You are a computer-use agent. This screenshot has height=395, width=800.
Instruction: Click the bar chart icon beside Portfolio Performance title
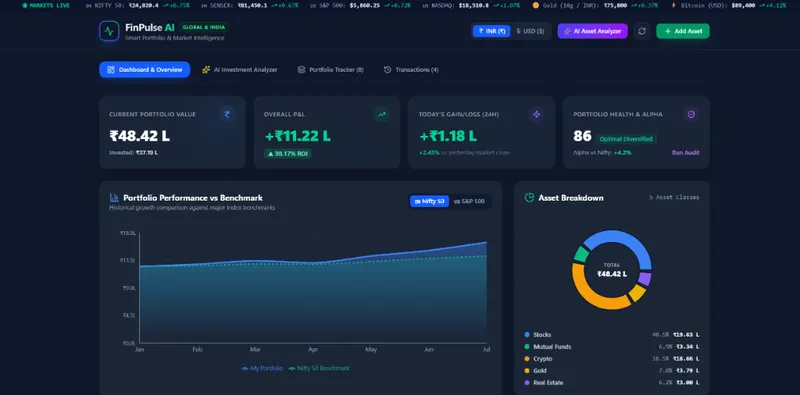point(114,198)
